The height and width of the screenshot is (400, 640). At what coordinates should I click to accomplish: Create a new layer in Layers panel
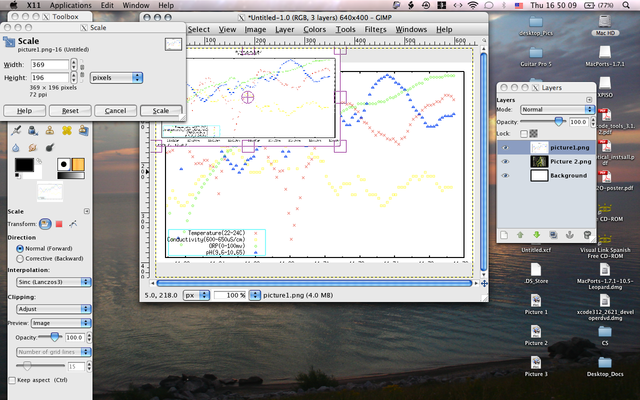504,235
